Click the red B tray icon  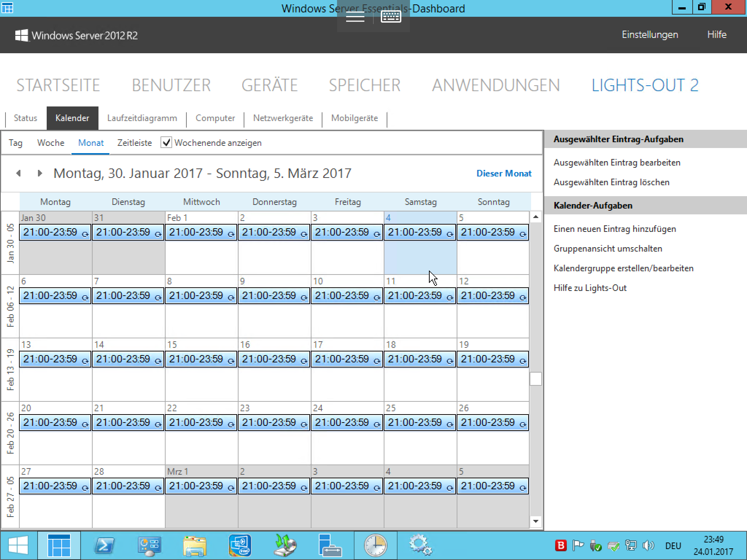[561, 546]
